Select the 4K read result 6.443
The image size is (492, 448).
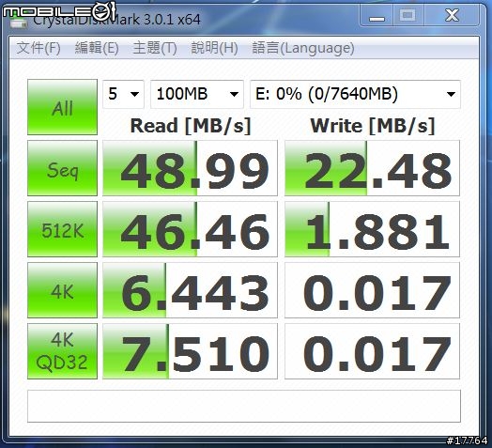coord(191,290)
